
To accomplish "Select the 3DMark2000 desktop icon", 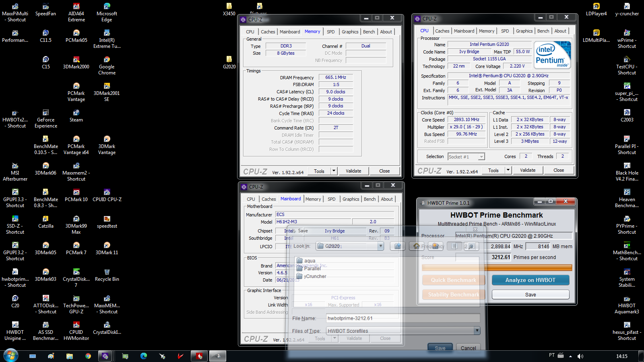I will 76,63.
